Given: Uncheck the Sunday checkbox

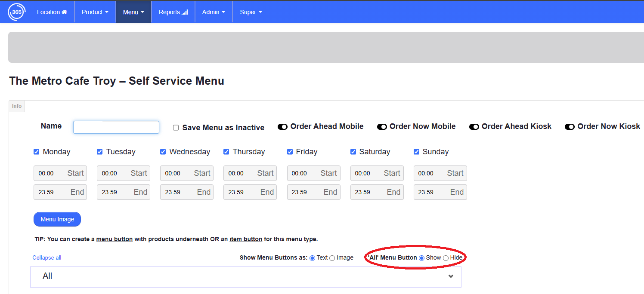Looking at the screenshot, I should 416,152.
